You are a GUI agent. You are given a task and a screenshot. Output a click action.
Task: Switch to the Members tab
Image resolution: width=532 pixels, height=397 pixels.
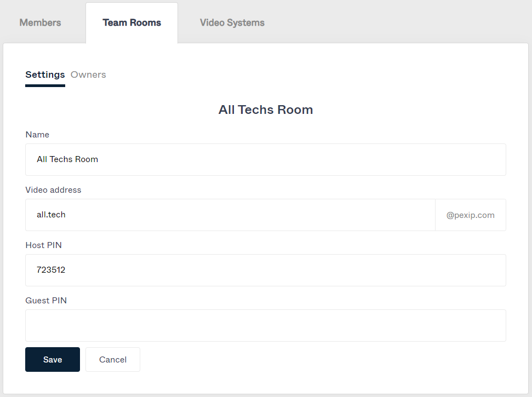click(x=40, y=22)
